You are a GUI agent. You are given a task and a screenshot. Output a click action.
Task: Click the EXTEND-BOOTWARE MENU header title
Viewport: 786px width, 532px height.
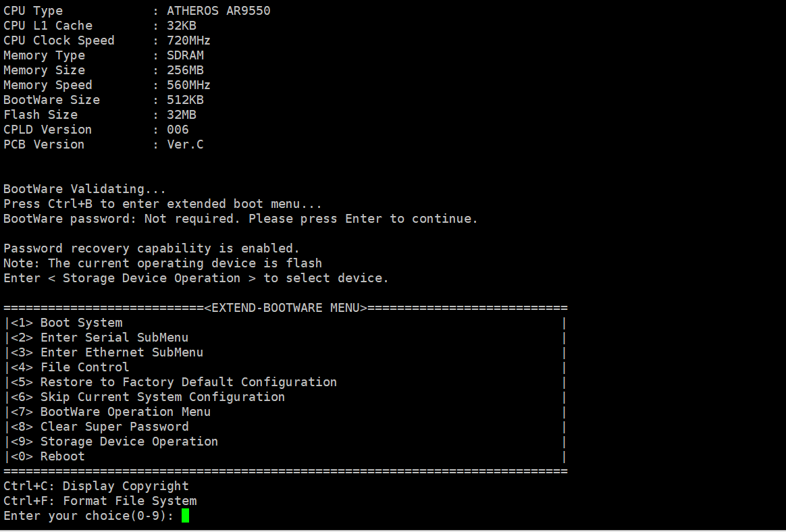[x=286, y=308]
